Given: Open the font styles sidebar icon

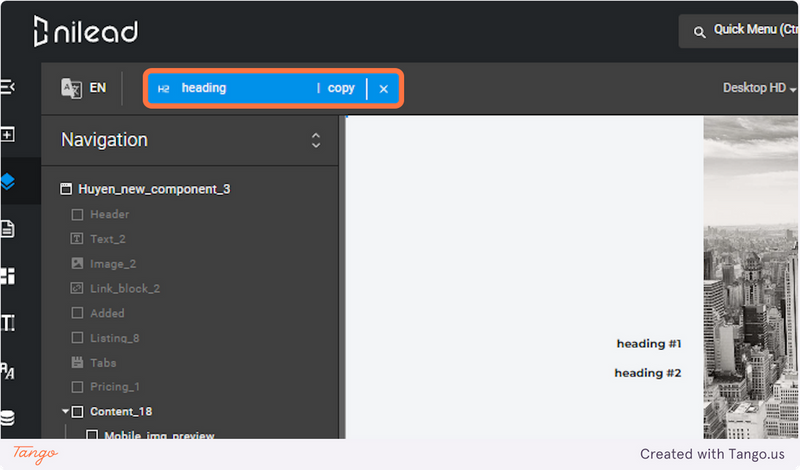Looking at the screenshot, I should coord(8,370).
